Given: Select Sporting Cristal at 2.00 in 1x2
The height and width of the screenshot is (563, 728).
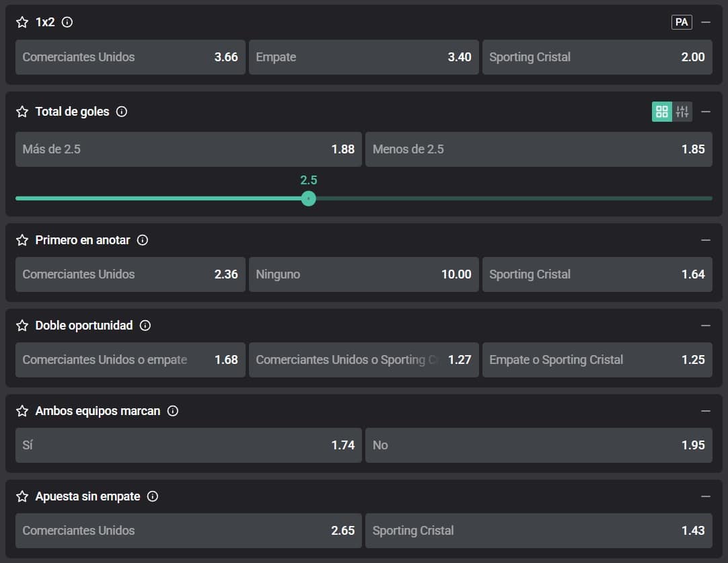Looking at the screenshot, I should click(x=597, y=57).
